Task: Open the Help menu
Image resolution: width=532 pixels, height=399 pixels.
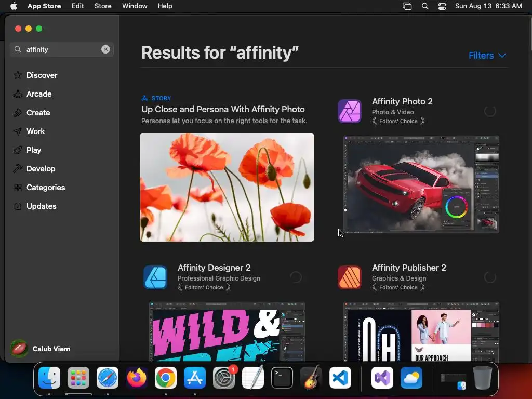Action: [165, 6]
